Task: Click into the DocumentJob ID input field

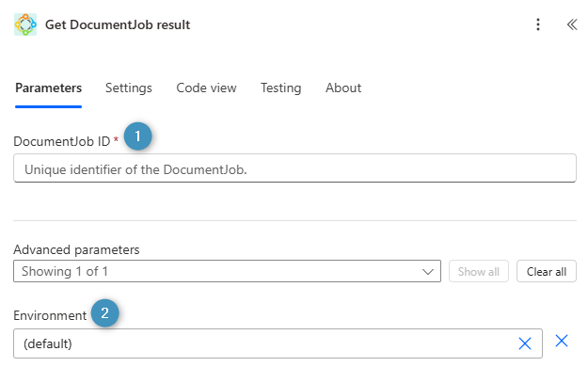Action: 294,168
